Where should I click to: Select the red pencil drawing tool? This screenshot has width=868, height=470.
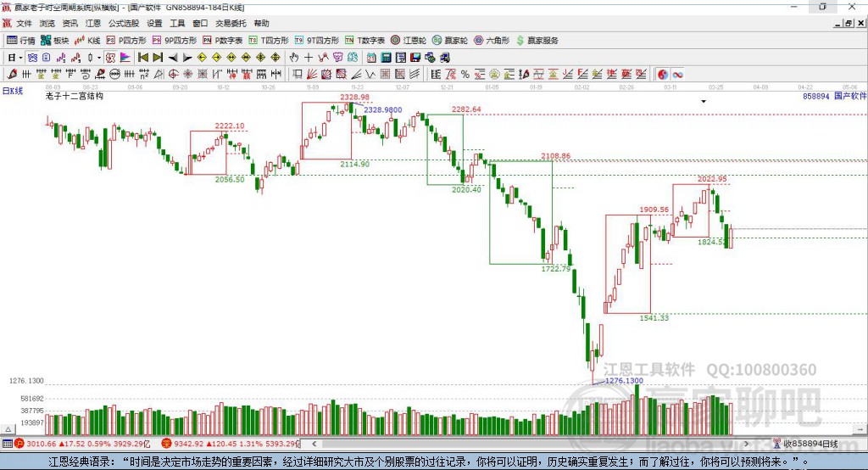pyautogui.click(x=12, y=75)
